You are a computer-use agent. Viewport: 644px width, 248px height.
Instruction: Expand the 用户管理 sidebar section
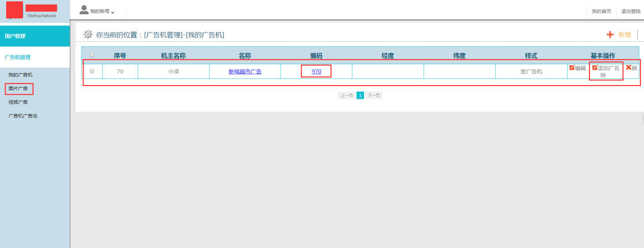tap(35, 36)
